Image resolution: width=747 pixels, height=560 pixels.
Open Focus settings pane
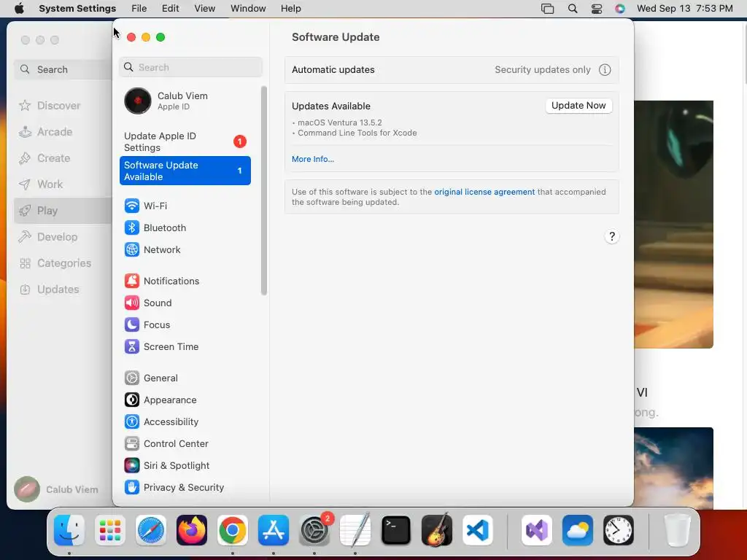[185, 324]
